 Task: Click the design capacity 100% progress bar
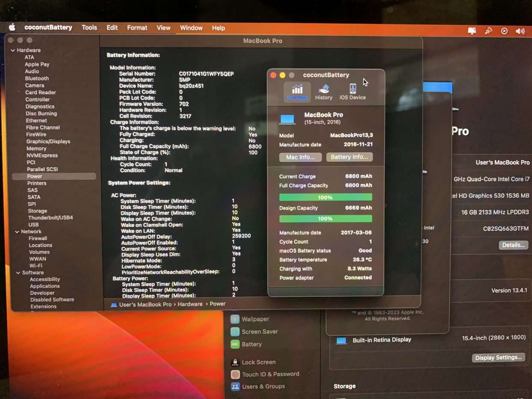pos(325,219)
